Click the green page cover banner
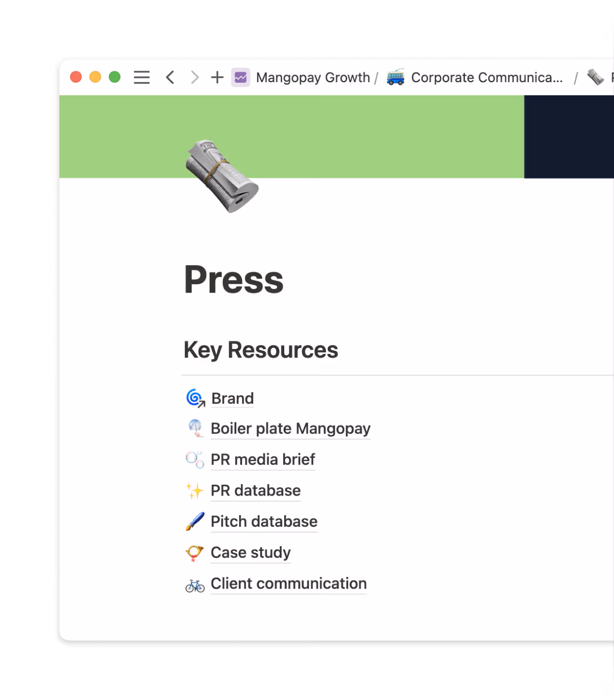614x700 pixels. [347, 124]
